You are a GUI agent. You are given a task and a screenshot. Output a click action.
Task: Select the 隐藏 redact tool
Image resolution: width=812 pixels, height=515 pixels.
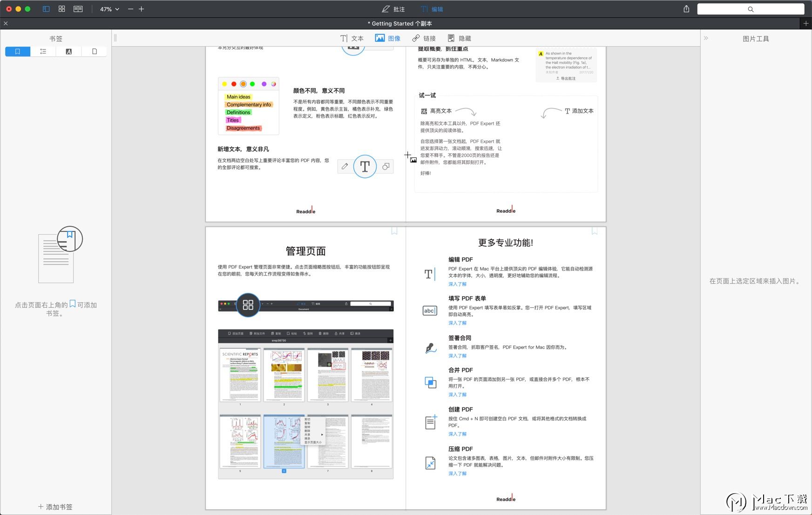[x=460, y=38]
